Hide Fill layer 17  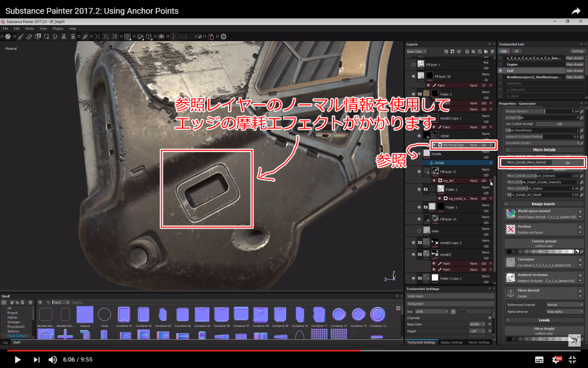click(419, 172)
